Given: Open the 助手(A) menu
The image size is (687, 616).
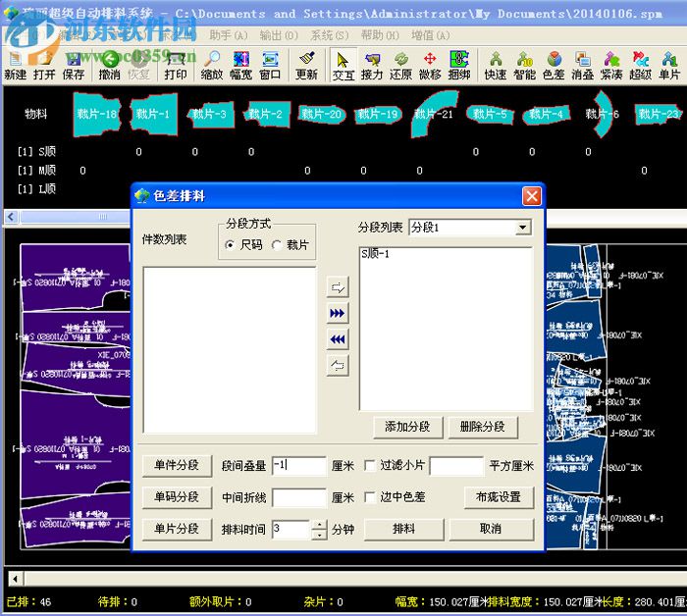Looking at the screenshot, I should tap(229, 35).
